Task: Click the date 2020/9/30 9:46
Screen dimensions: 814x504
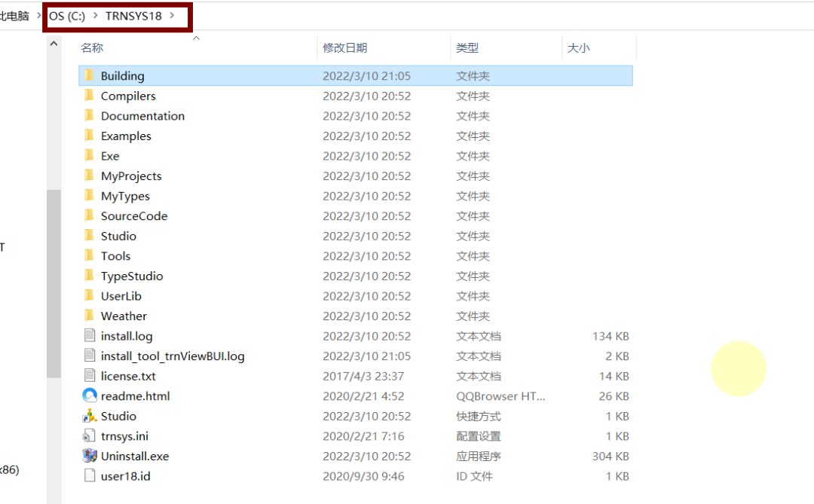Action: [363, 476]
